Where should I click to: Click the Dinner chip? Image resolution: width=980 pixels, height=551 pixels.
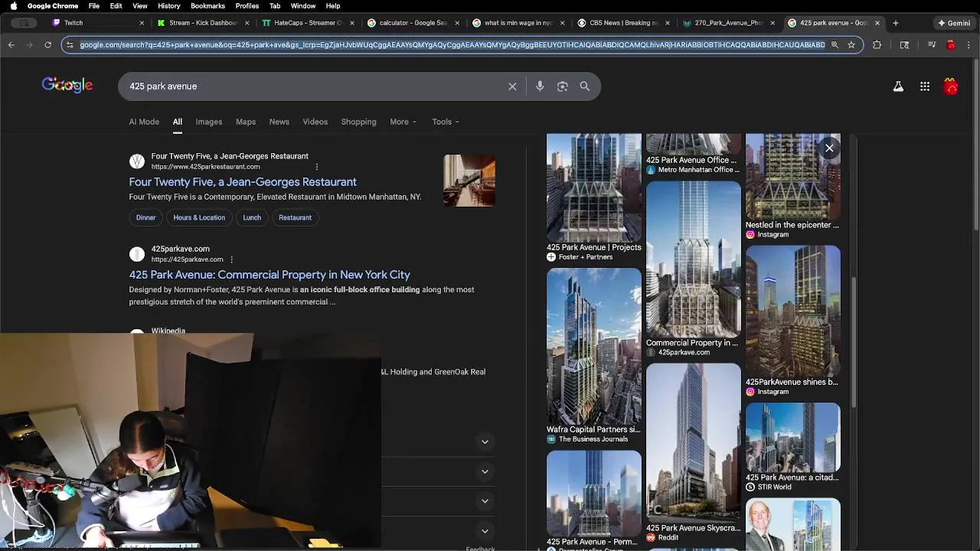click(x=145, y=217)
